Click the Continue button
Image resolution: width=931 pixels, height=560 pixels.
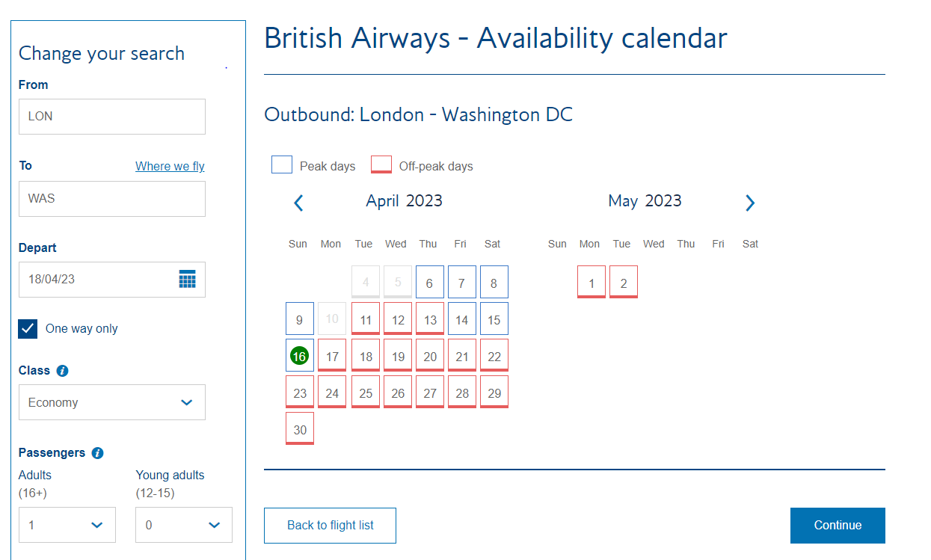(838, 525)
